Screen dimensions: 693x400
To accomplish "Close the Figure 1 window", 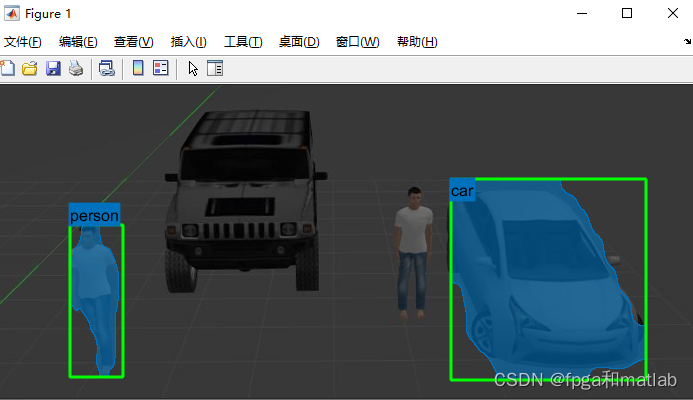I will click(x=673, y=13).
